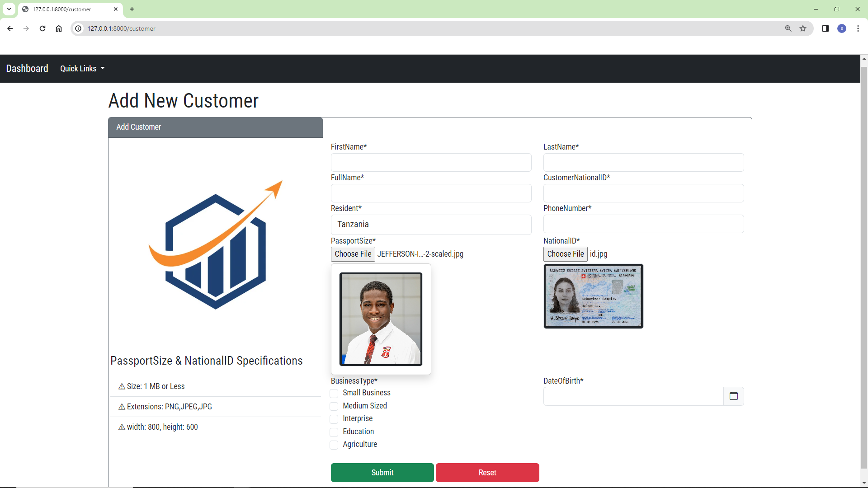The image size is (868, 488).
Task: Open the DateOfBirth calendar picker icon
Action: click(x=734, y=396)
